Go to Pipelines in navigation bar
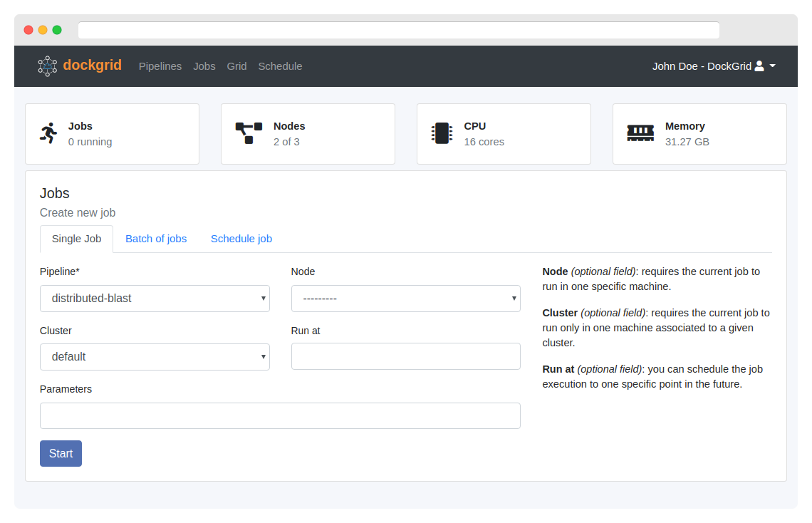Viewport: 812px width, 523px height. 160,66
